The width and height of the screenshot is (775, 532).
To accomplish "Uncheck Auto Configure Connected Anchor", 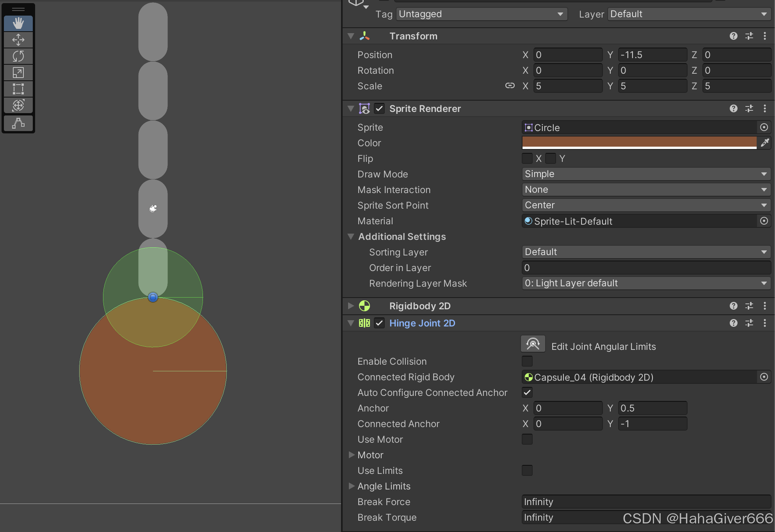I will coord(527,392).
